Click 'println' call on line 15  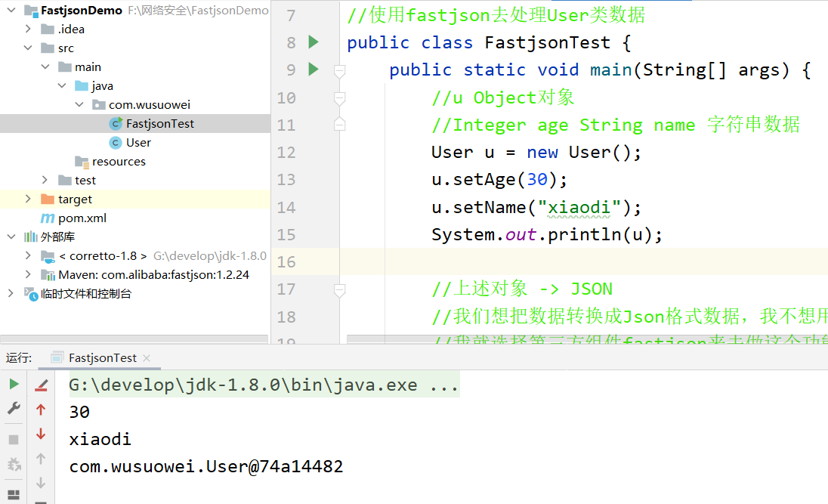click(x=585, y=234)
